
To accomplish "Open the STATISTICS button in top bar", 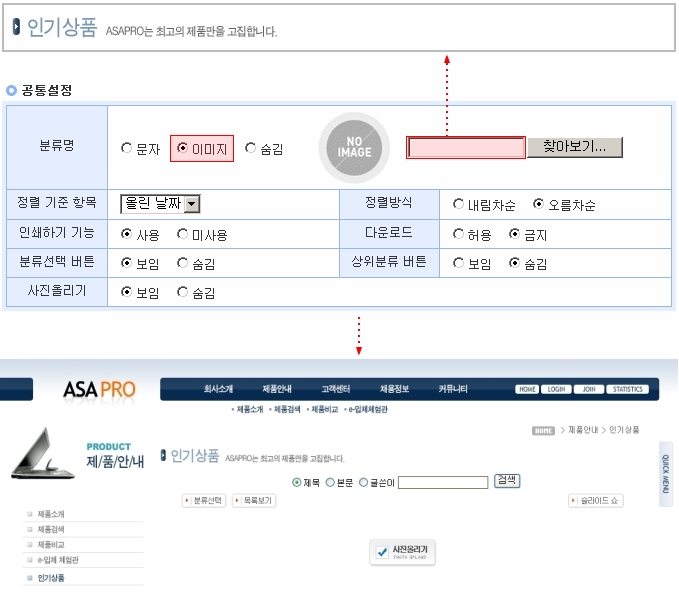I will pyautogui.click(x=627, y=389).
